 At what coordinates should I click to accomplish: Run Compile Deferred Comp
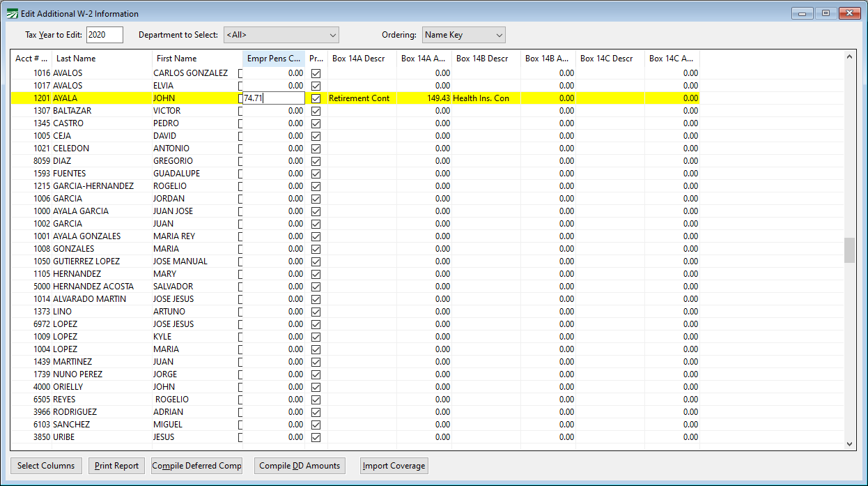tap(196, 466)
